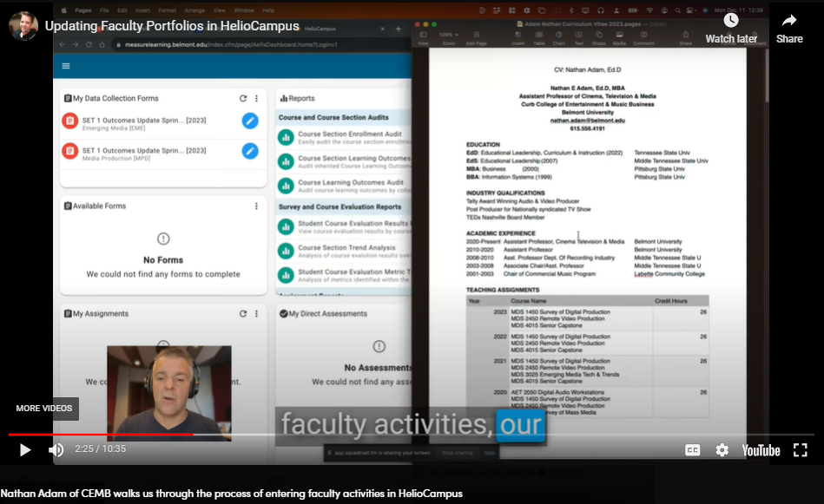Click the Text tool in Pages
The image size is (824, 504).
(578, 38)
